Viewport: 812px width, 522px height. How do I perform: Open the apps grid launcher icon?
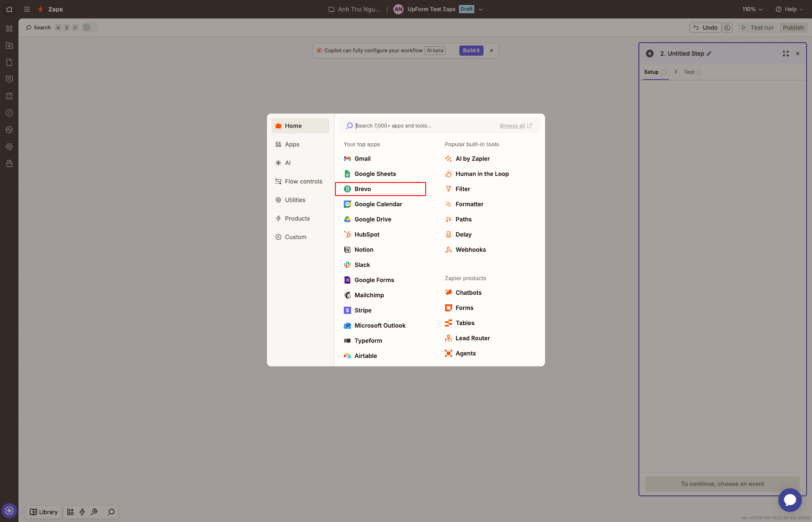click(27, 9)
